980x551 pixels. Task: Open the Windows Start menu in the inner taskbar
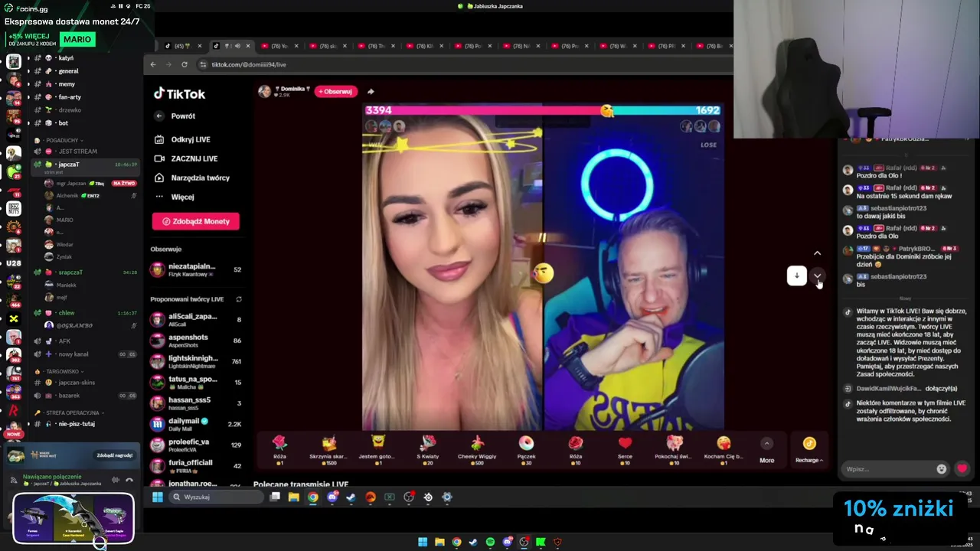pyautogui.click(x=157, y=497)
